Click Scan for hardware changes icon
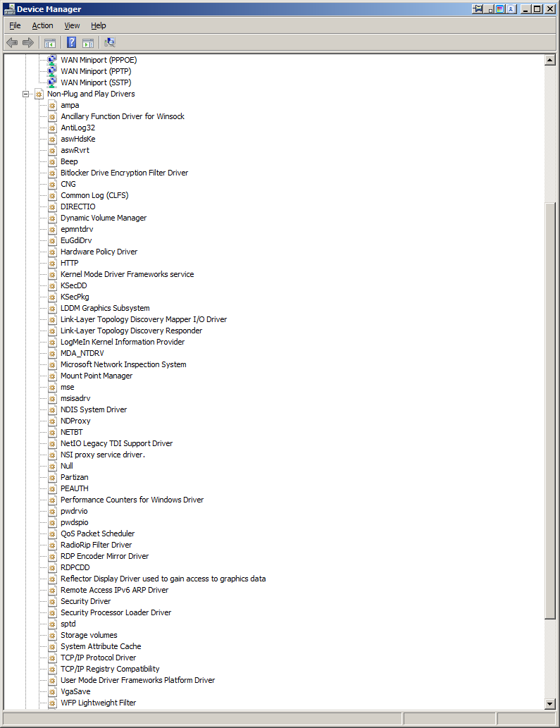Image resolution: width=560 pixels, height=728 pixels. pos(110,42)
